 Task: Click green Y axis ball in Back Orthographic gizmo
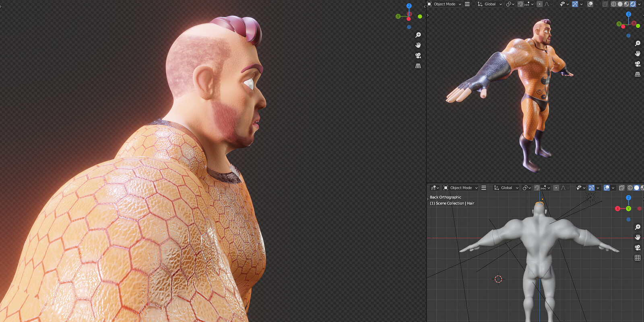[x=628, y=208]
